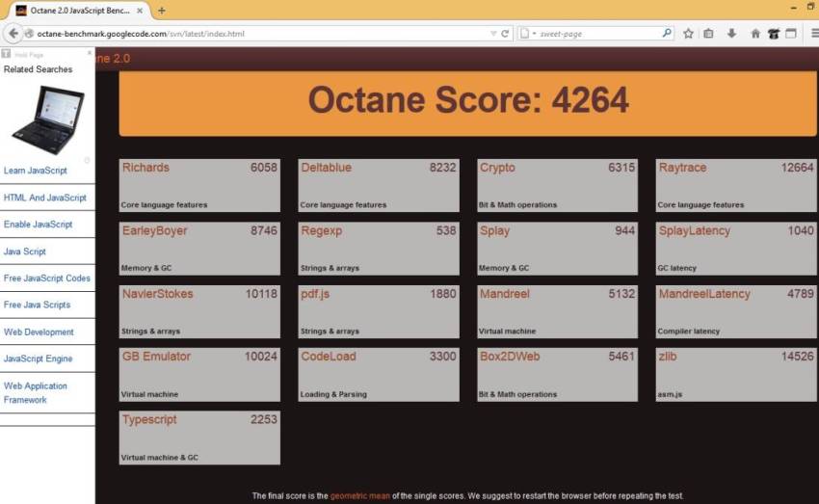Click the site identity globe icon
Image resolution: width=819 pixels, height=504 pixels.
[x=29, y=34]
